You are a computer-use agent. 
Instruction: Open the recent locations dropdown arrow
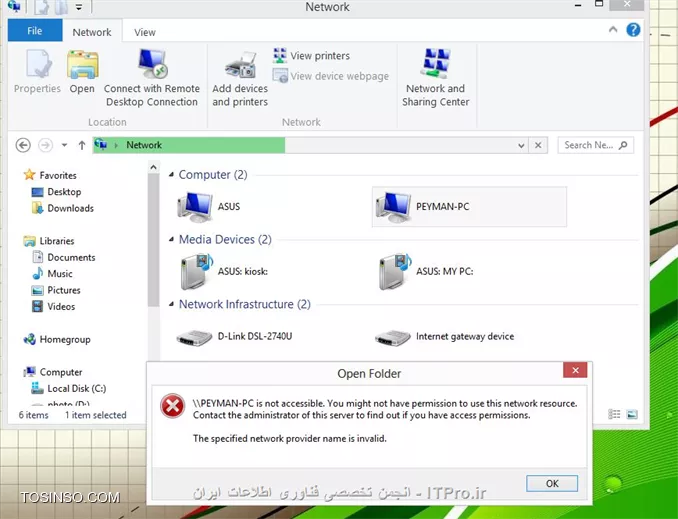tap(64, 145)
